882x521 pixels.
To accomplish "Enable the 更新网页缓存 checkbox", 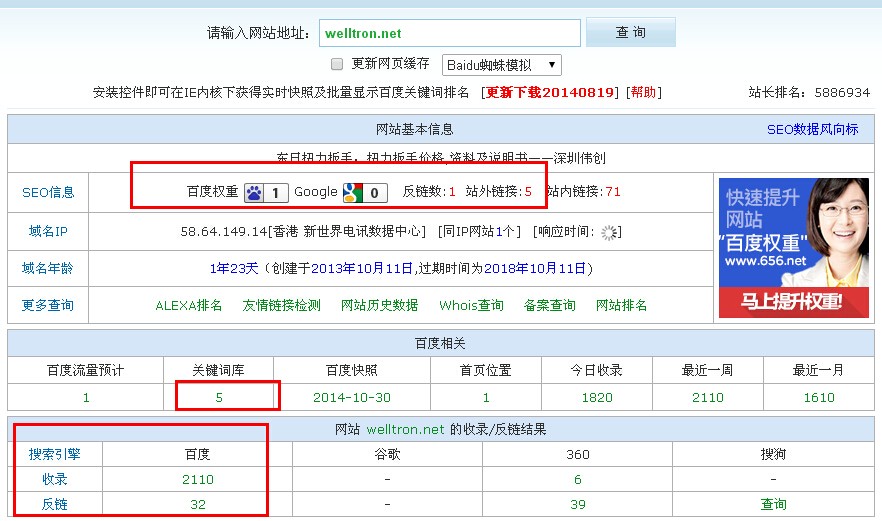I will coord(337,64).
